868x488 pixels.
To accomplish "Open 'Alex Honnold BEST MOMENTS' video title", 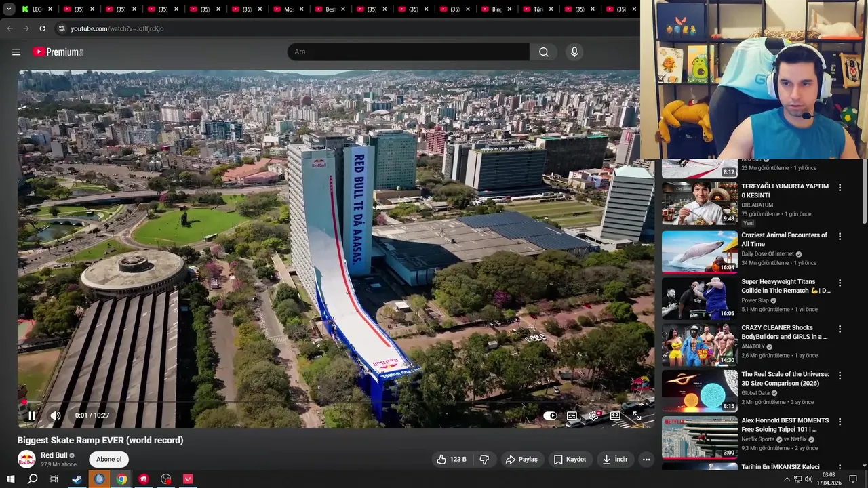I will [785, 425].
